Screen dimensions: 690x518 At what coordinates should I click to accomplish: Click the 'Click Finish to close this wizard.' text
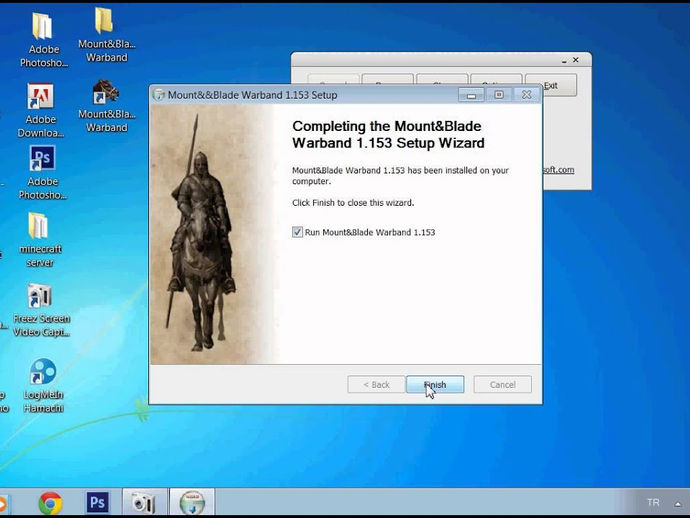[x=353, y=203]
